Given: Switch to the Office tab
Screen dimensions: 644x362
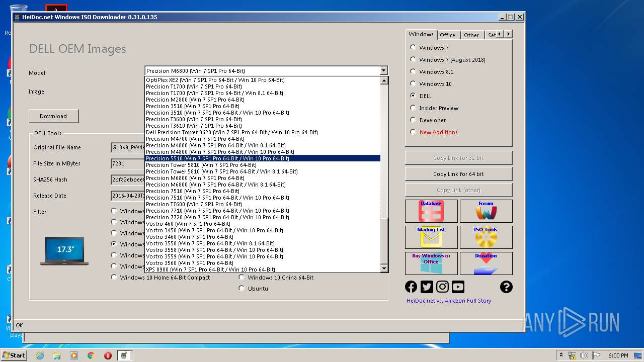Looking at the screenshot, I should coord(447,35).
